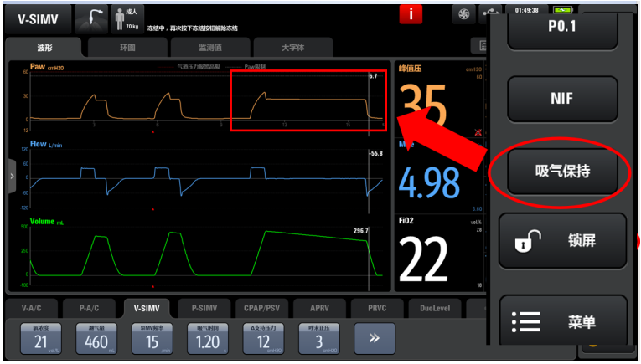Screen dimensions: 641x364
Task: Select the P-A/C ventilation mode tab
Action: [89, 308]
